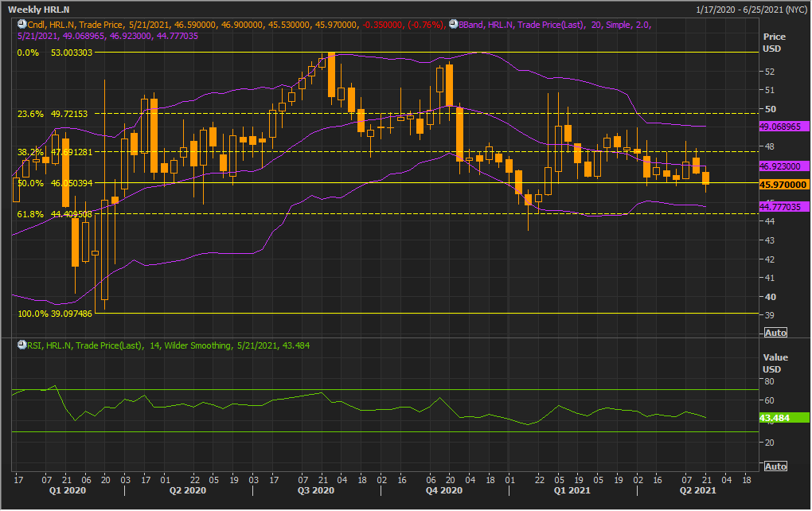Click the '1/17/2020 - 6/25/2021 (NYC)' date range

(x=751, y=10)
